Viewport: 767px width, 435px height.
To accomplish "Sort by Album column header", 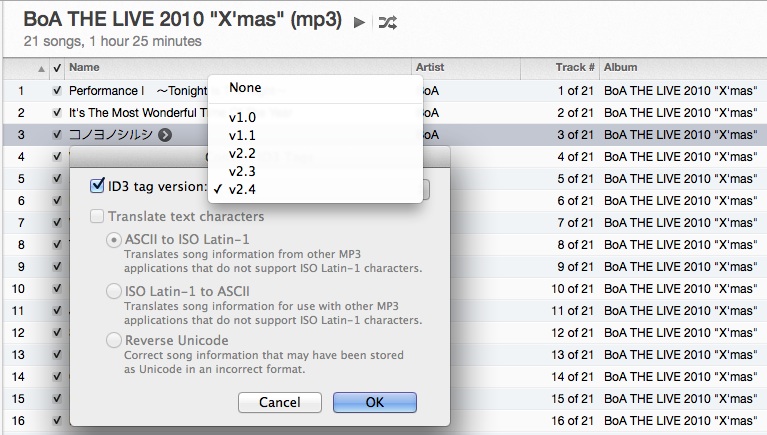I will click(620, 68).
